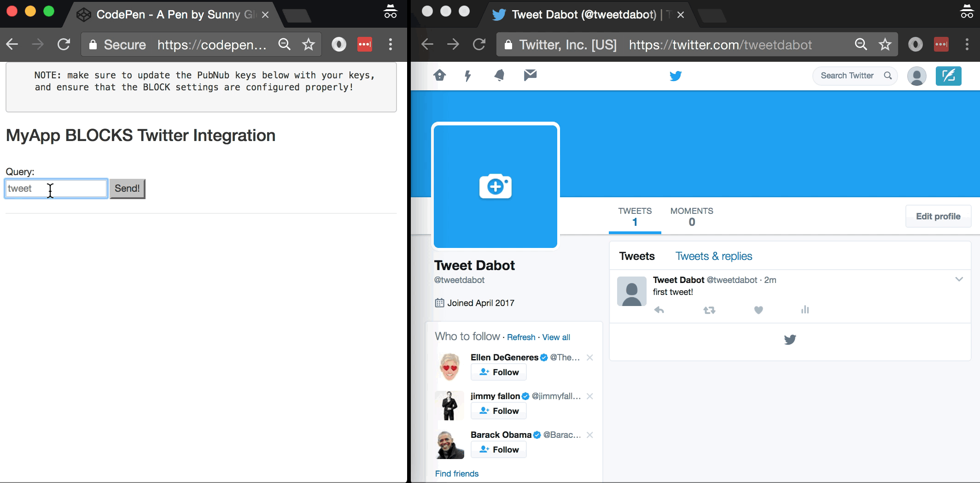Click the compose Tweet feather button
Viewport: 980px width, 483px height.
(x=948, y=76)
